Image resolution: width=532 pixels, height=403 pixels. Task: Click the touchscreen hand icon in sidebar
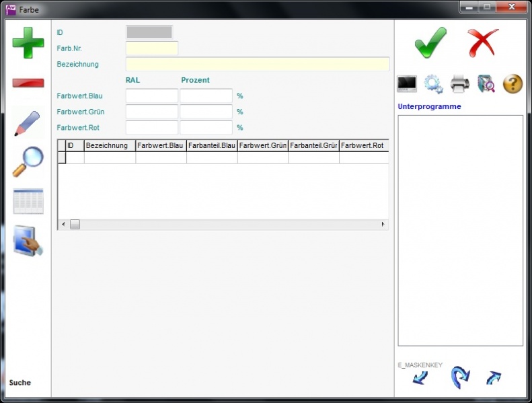[x=28, y=240]
